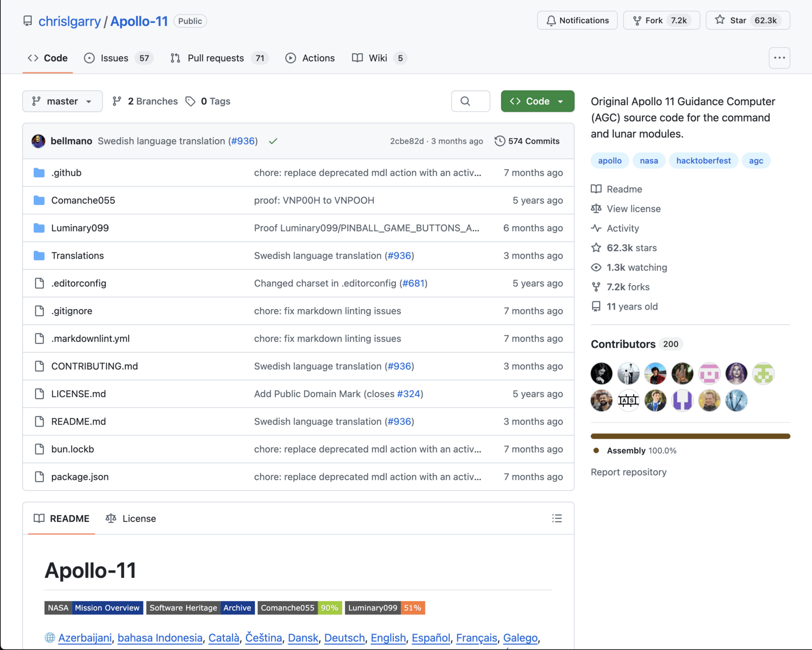Click bellmano's avatar in commit bar
This screenshot has width=812, height=650.
(39, 141)
